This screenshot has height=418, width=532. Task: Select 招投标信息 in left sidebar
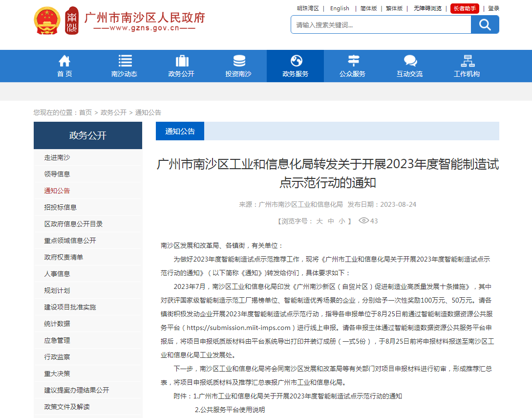coord(61,207)
